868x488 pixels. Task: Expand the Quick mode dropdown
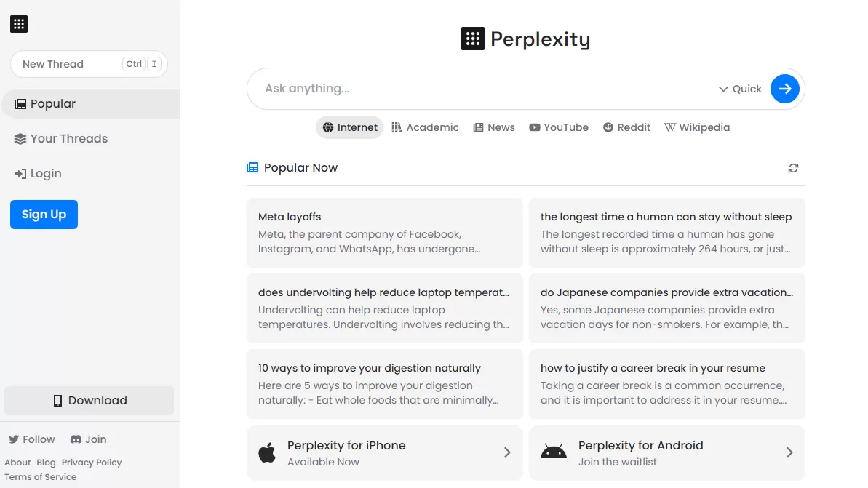pyautogui.click(x=740, y=89)
